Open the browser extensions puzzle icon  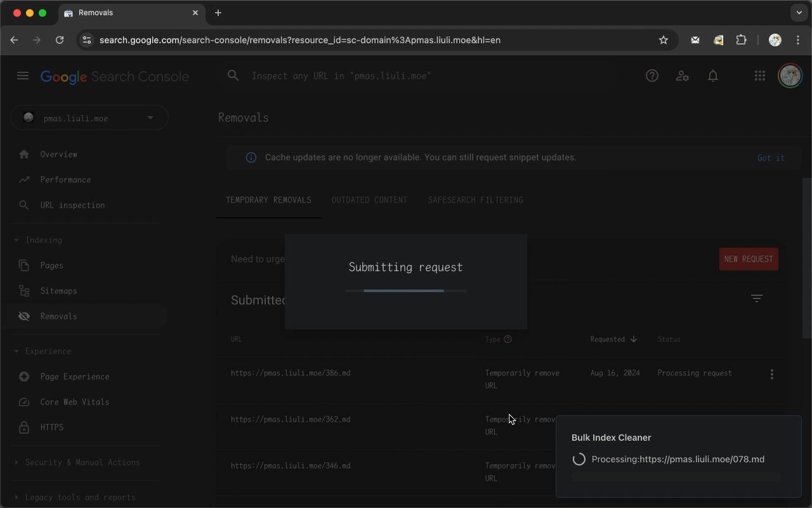coord(741,40)
